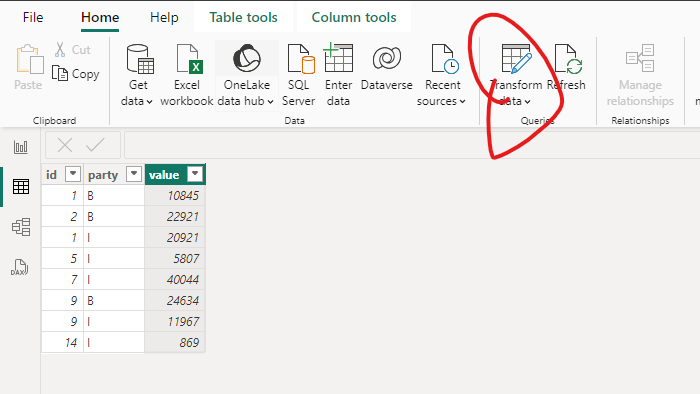This screenshot has width=700, height=394.
Task: Select the cell with value 869
Action: coord(175,342)
